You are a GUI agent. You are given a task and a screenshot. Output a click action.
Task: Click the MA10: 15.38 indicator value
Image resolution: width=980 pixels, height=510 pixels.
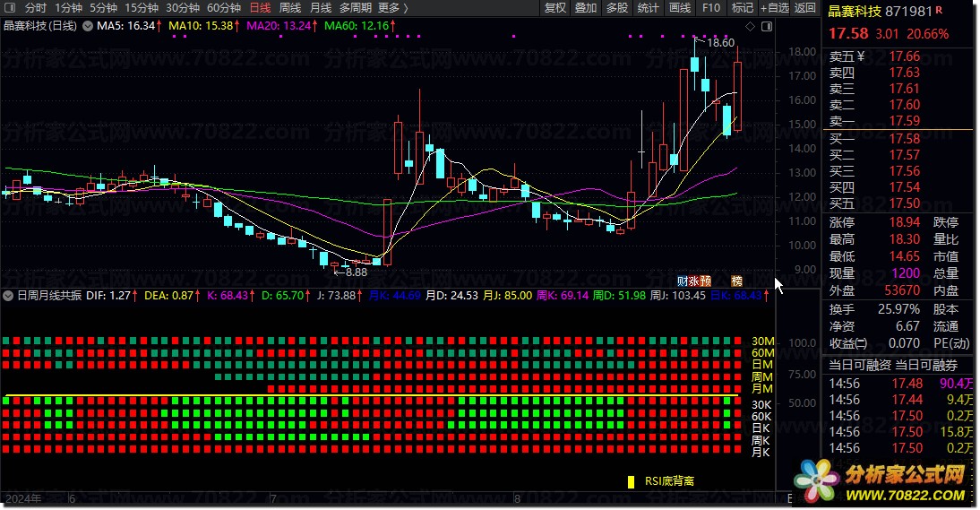tap(201, 26)
